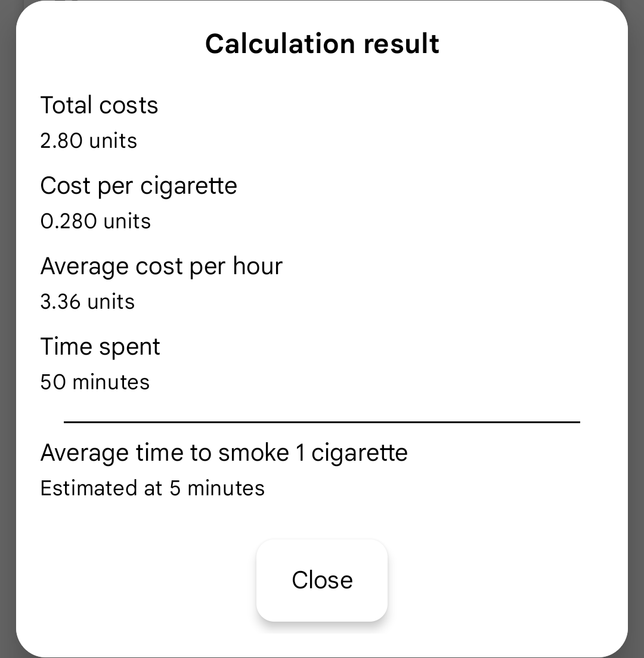Viewport: 644px width, 658px height.
Task: Tap dimmed backdrop left of the dialog
Action: point(7,328)
